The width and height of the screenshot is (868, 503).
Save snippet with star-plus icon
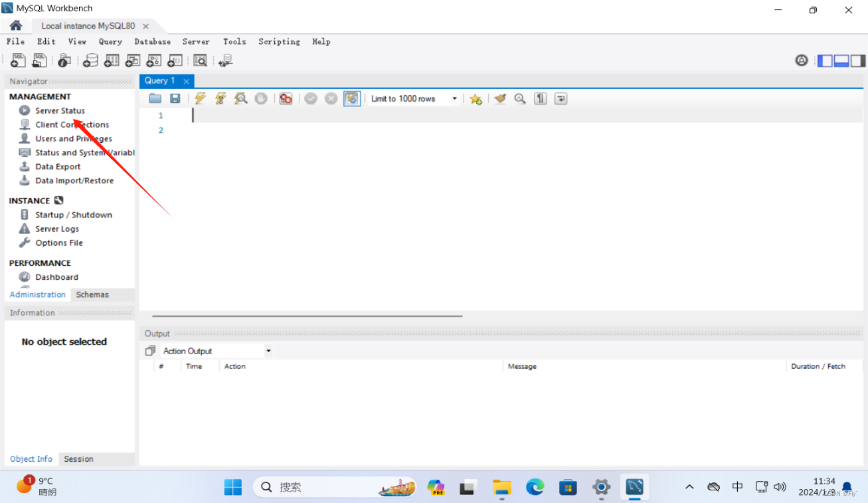(476, 98)
